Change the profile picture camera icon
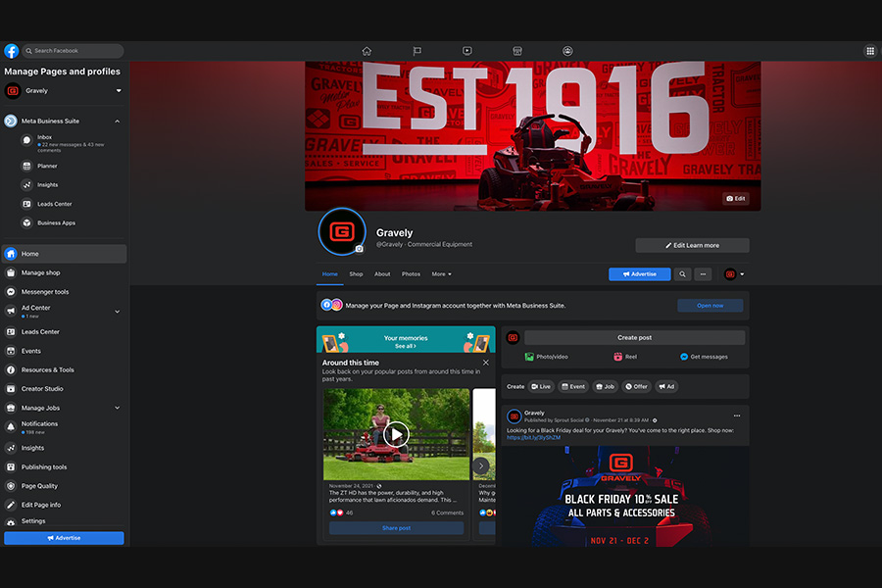 [359, 249]
